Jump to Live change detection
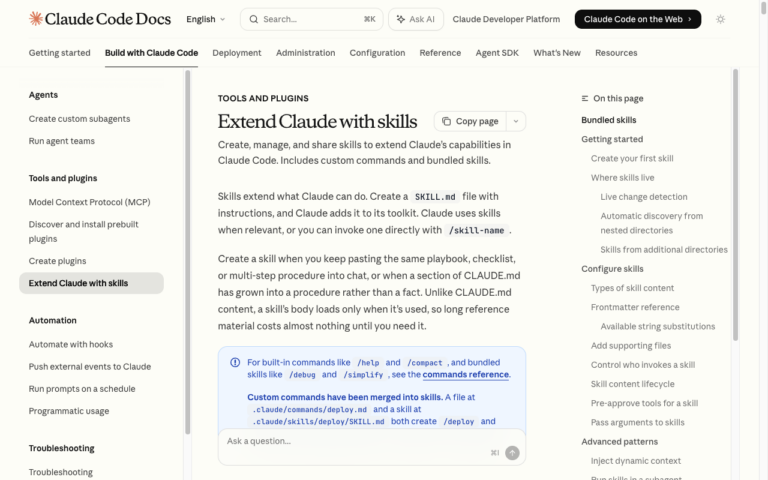768x480 pixels. click(644, 196)
